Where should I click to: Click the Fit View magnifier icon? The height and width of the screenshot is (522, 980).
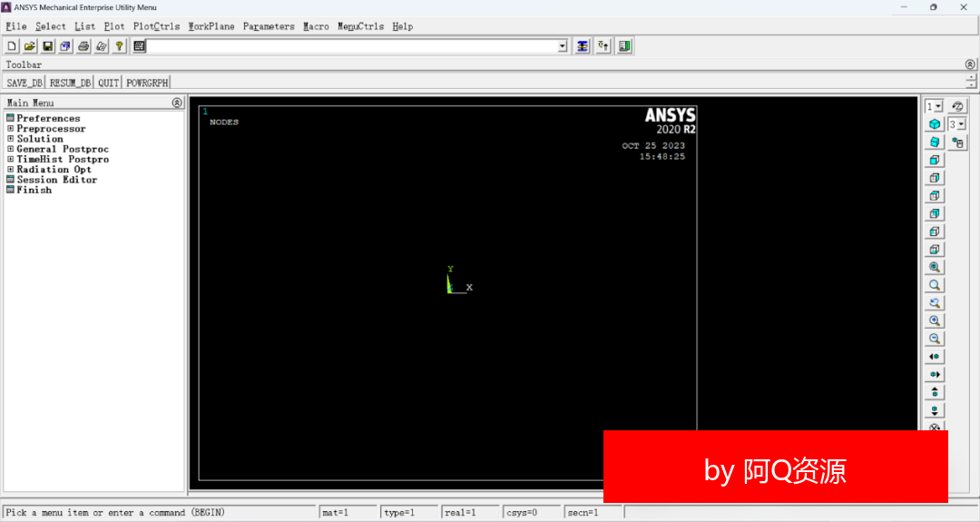tap(935, 267)
